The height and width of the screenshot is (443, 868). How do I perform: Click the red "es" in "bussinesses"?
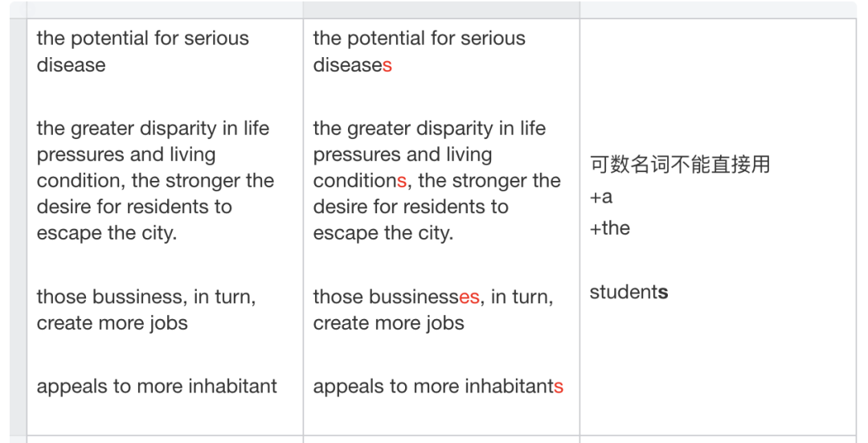coord(469,297)
